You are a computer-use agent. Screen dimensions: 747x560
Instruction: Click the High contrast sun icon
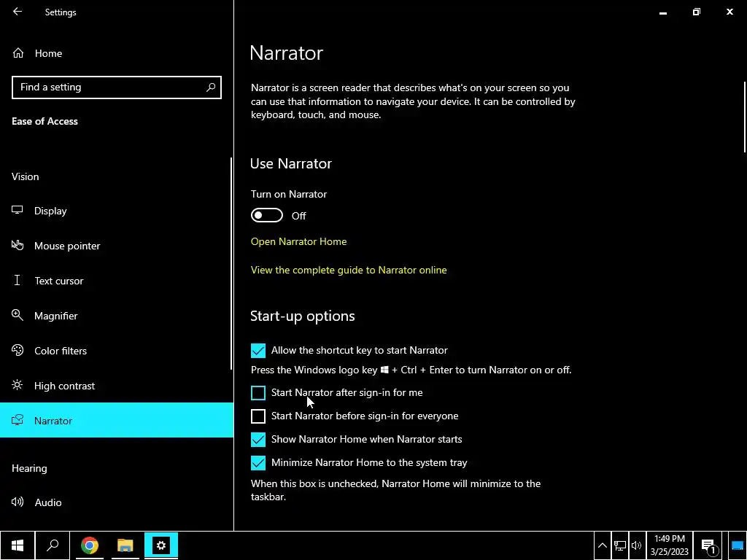(18, 385)
